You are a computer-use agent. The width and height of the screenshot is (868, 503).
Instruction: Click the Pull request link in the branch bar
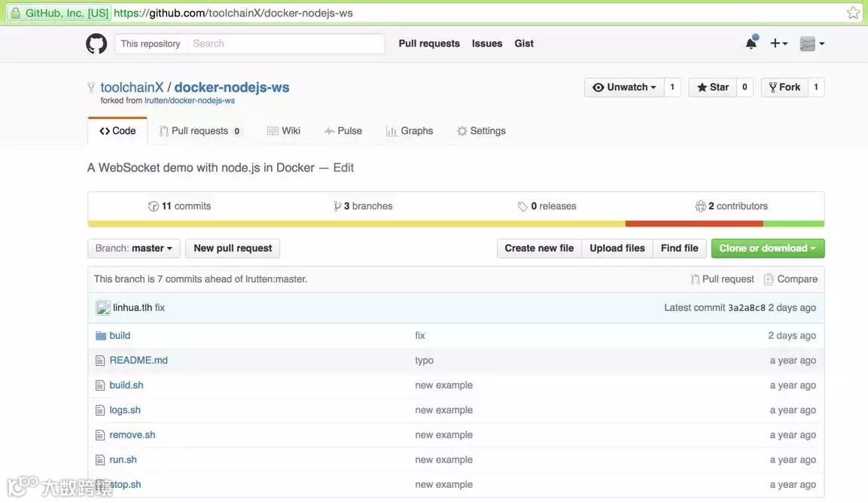tap(723, 279)
